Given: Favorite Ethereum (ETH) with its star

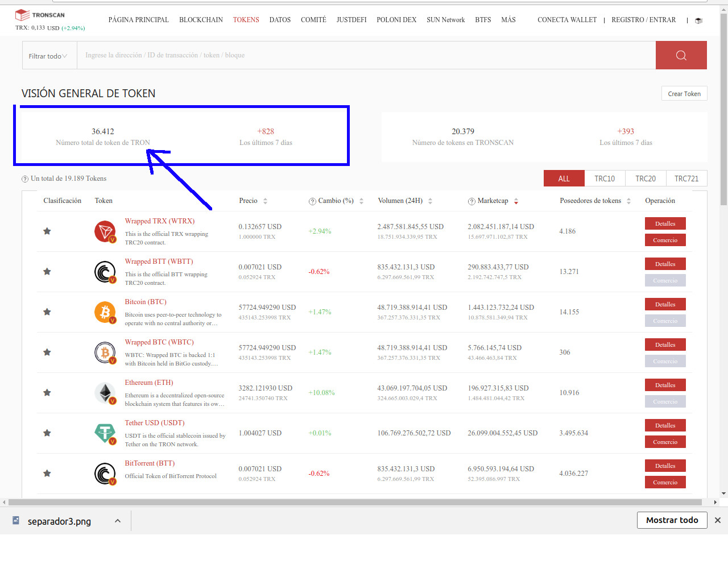Looking at the screenshot, I should [47, 393].
